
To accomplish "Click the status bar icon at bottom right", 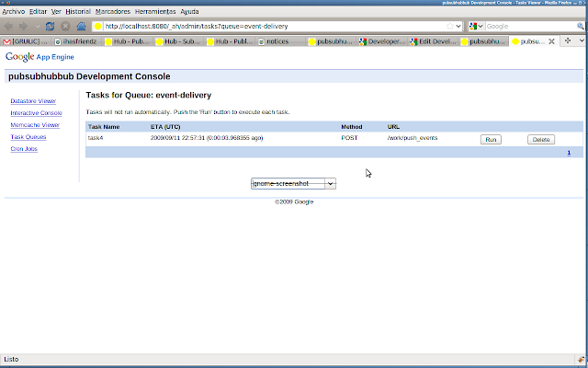I will pyautogui.click(x=582, y=360).
